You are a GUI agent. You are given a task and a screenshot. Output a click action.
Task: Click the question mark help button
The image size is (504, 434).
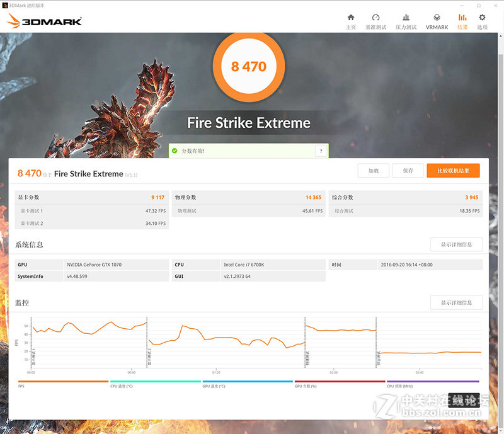(321, 151)
